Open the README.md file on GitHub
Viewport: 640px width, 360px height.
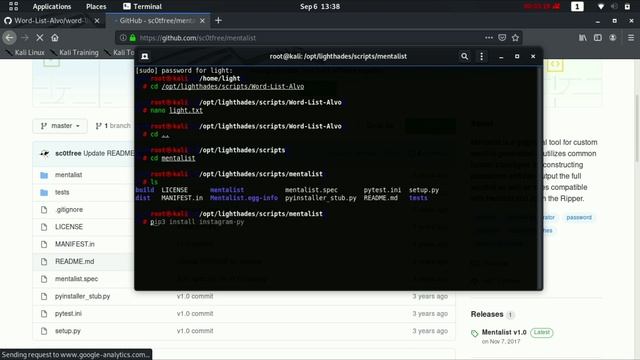coord(75,261)
